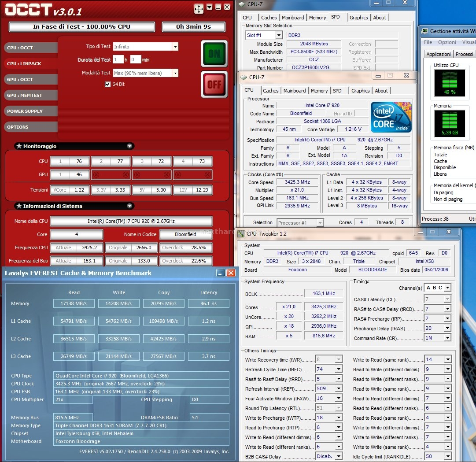Click the Intel Core i7 logo in CPU-Z
Viewport: 476px width, 462px height.
pos(391,117)
